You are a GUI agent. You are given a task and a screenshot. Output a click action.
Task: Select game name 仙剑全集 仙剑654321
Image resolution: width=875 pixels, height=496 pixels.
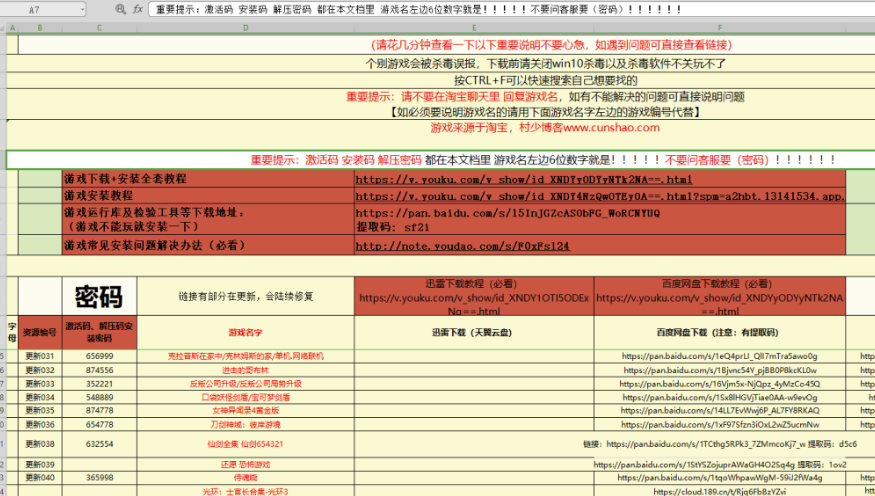pyautogui.click(x=246, y=444)
